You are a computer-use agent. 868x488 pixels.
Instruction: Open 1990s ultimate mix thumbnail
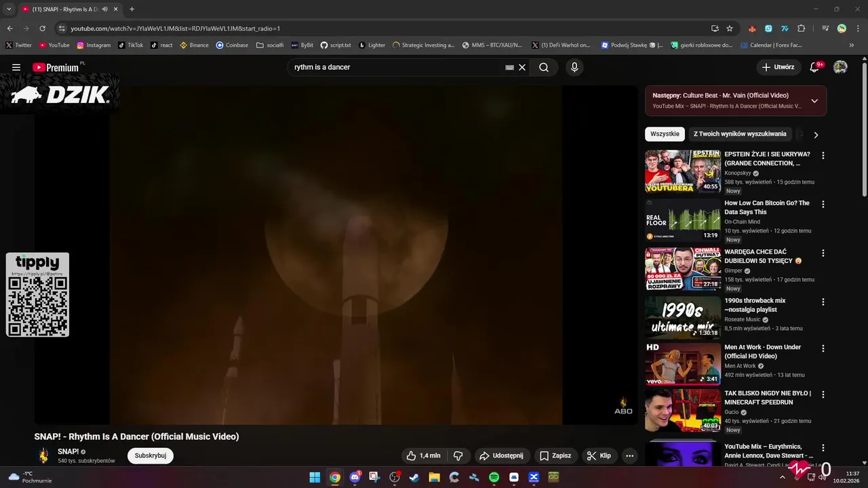coord(683,318)
